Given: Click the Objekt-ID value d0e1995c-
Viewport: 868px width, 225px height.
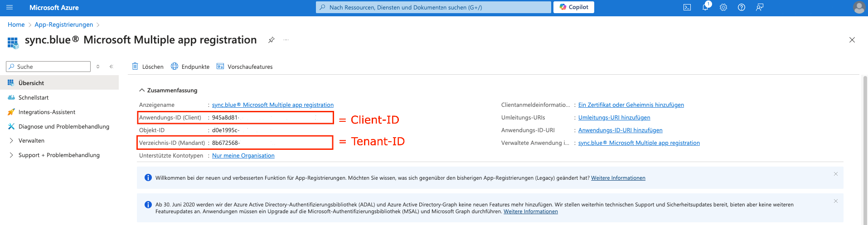Looking at the screenshot, I should pyautogui.click(x=226, y=130).
